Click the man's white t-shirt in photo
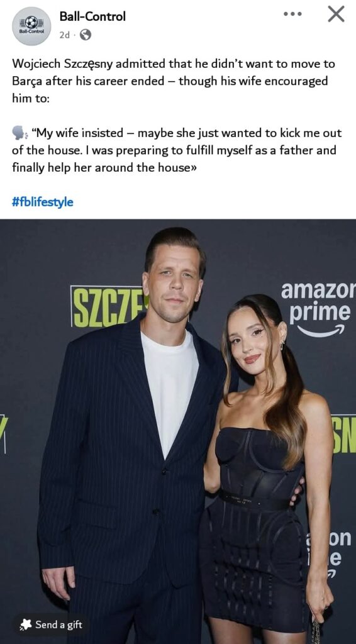 (x=169, y=390)
